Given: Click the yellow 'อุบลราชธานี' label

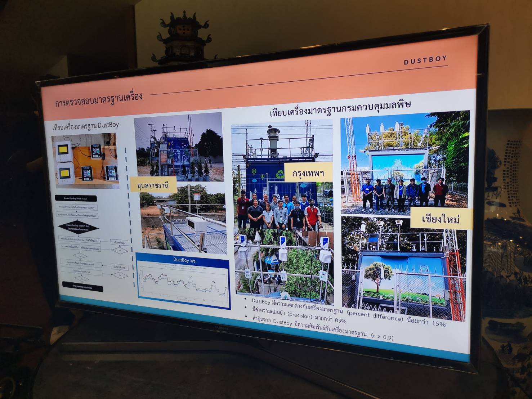Looking at the screenshot, I should click(153, 184).
